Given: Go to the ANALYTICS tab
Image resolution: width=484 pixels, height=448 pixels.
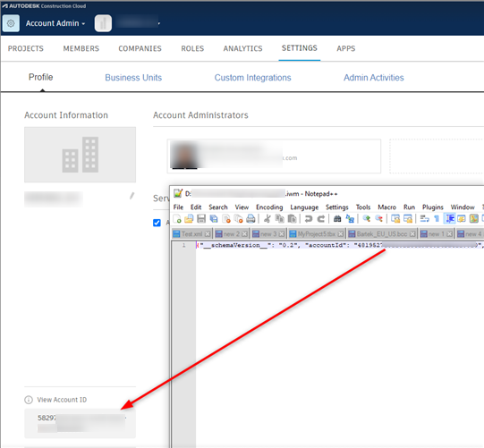Looking at the screenshot, I should [x=243, y=48].
